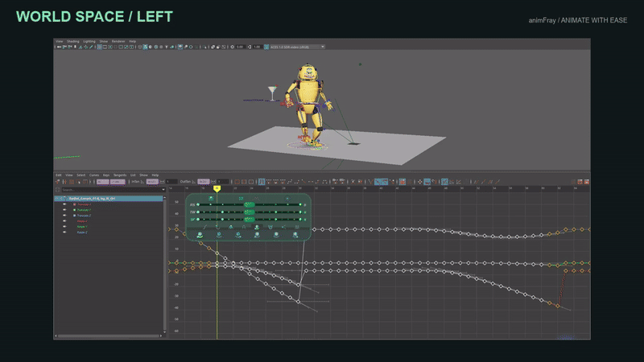Click the first frame-range icon after OutTan field
644x362 pixels.
pos(237,182)
